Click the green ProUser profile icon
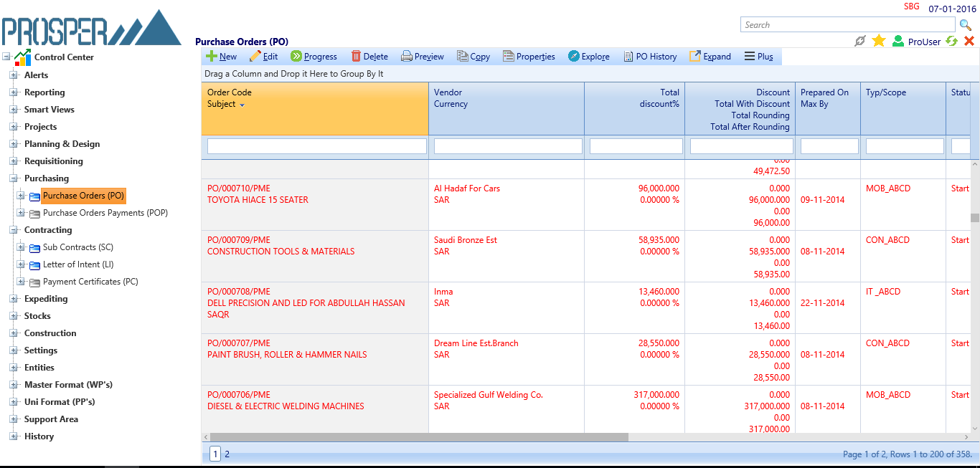Viewport: 980px width, 468px height. coord(898,42)
